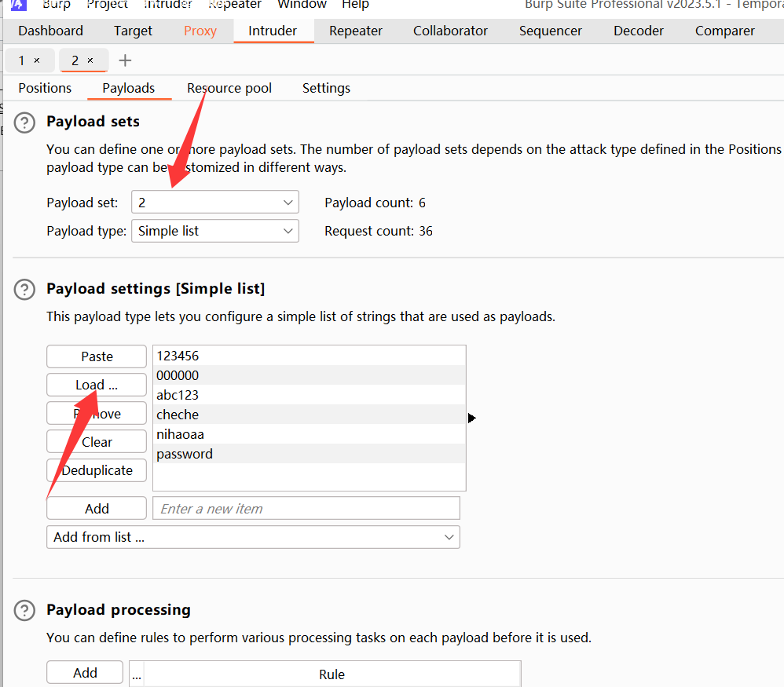Open the Window menu
This screenshot has height=687, width=784.
[302, 5]
